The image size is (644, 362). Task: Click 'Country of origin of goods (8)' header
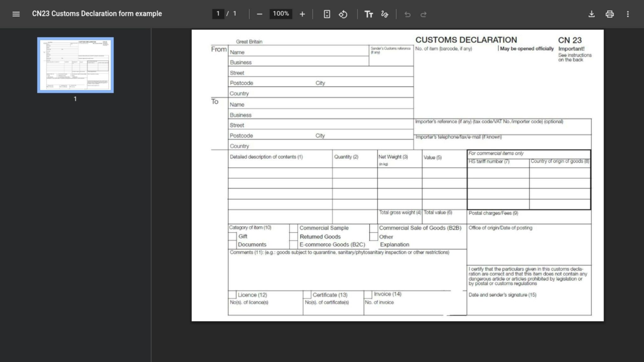pyautogui.click(x=560, y=161)
